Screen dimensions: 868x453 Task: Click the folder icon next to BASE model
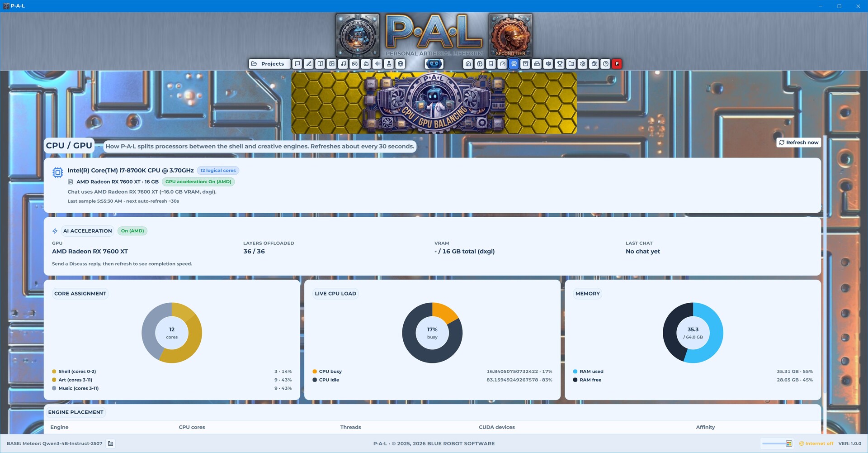pos(111,443)
